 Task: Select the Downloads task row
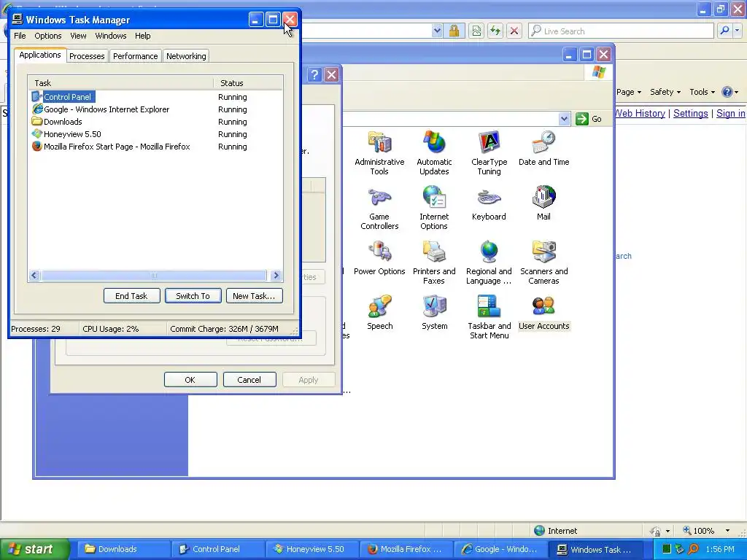(155, 122)
